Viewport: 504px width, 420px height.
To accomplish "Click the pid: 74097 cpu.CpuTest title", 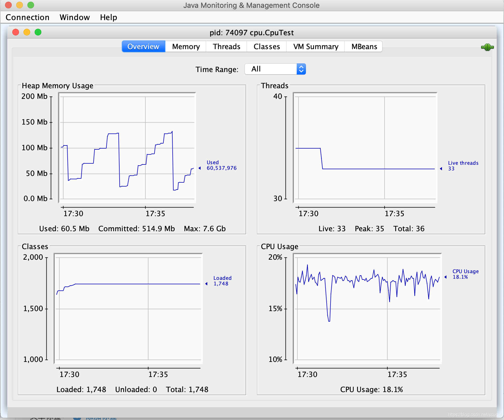I will (x=252, y=33).
